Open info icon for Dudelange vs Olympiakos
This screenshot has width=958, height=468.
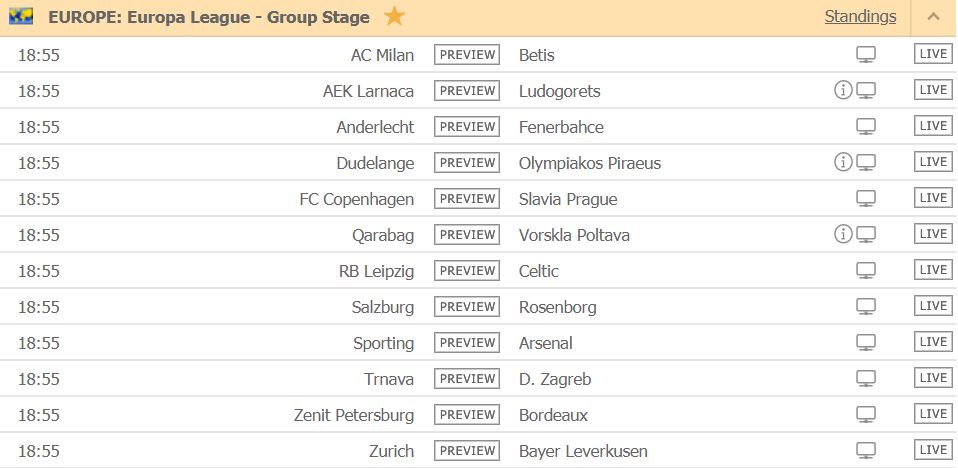click(x=843, y=163)
